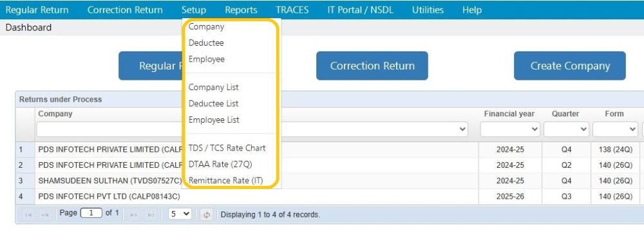This screenshot has width=644, height=236.
Task: Sort by Form column header
Action: click(614, 114)
